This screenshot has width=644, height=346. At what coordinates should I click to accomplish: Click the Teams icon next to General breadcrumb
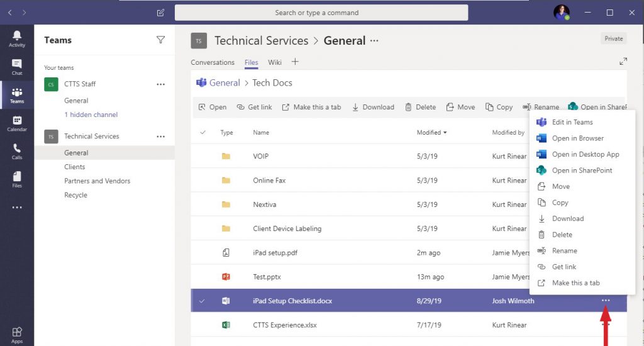[x=201, y=82]
